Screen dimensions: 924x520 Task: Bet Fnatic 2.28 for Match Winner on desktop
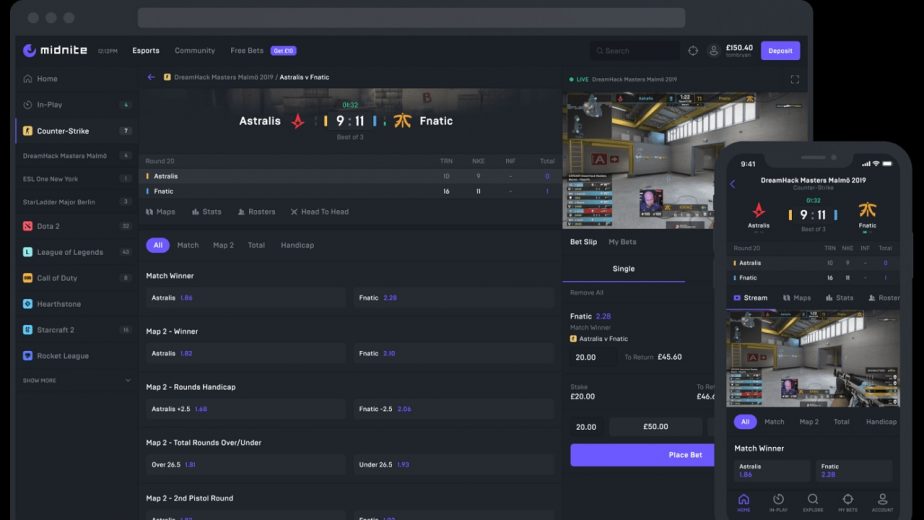coord(454,298)
